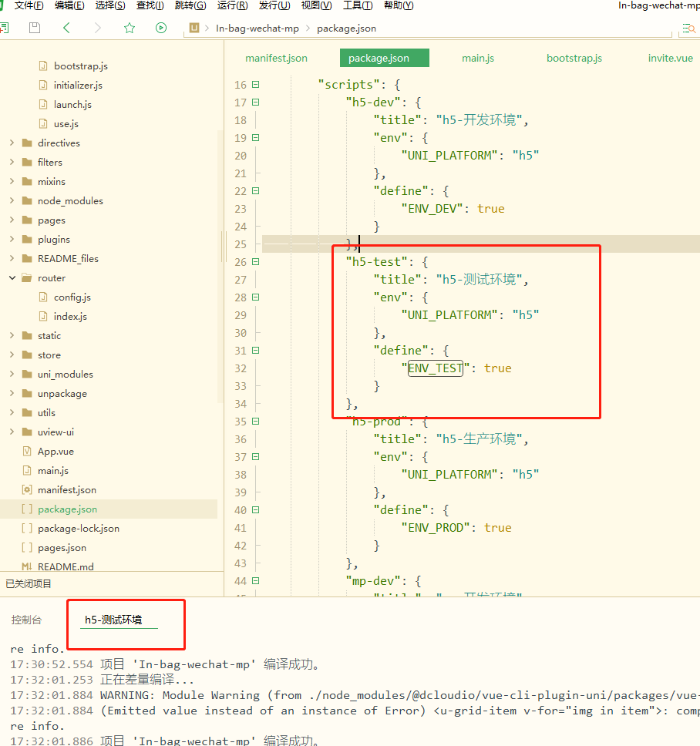The height and width of the screenshot is (746, 700).
Task: Select the h5-测试环境 console tab
Action: (x=113, y=620)
